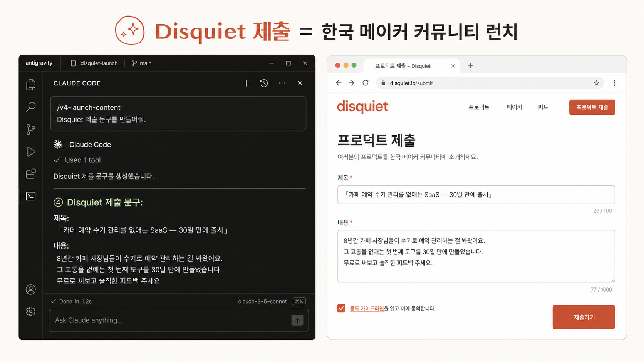Click the 프로덕트 제출 page heading
Screen dimensions: 644x362
(376, 140)
